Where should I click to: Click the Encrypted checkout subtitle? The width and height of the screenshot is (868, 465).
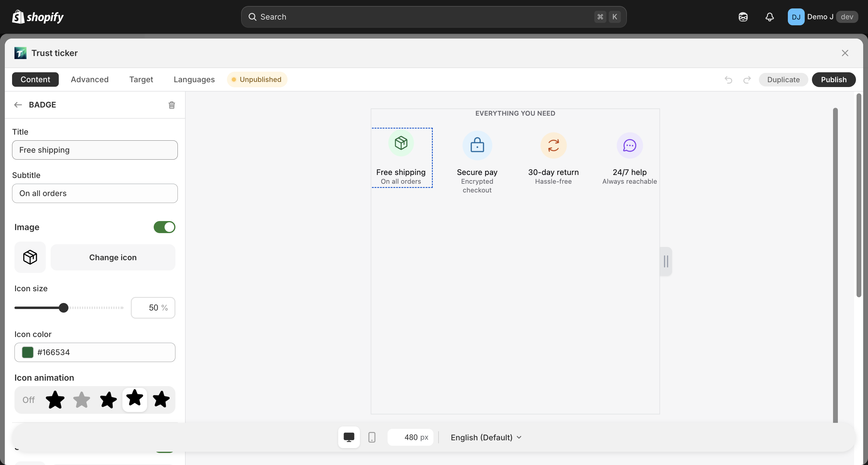[477, 186]
